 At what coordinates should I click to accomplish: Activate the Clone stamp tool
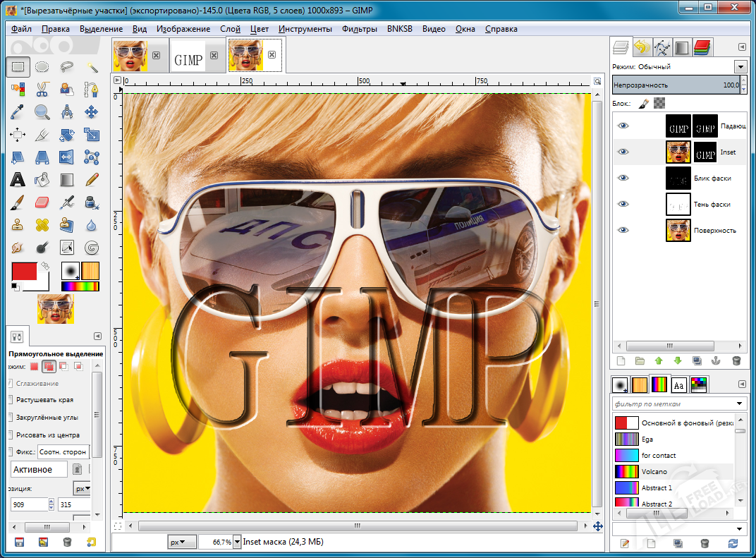point(17,224)
